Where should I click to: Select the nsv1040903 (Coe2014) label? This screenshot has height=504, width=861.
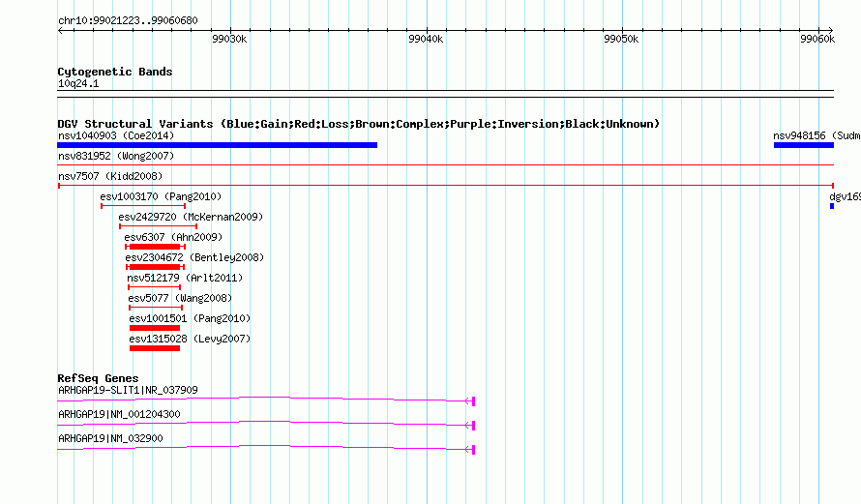coord(116,135)
